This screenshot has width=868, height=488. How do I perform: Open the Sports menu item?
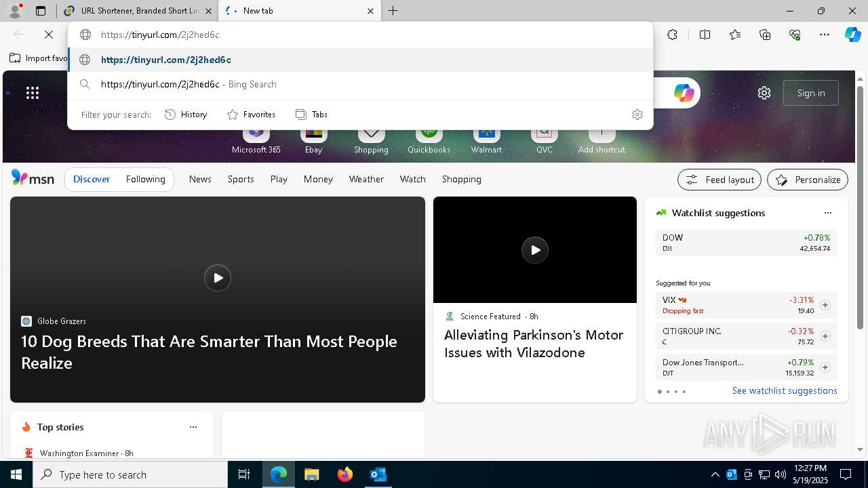241,179
